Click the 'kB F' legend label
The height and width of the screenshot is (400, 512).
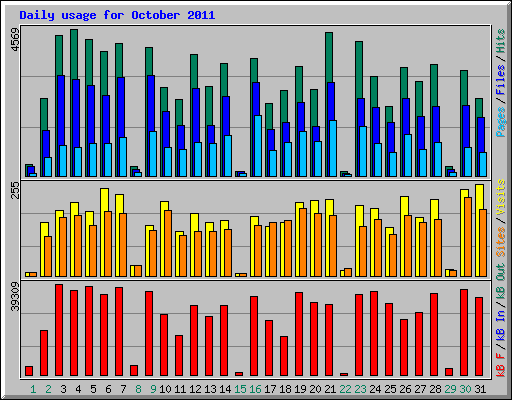[x=501, y=365]
